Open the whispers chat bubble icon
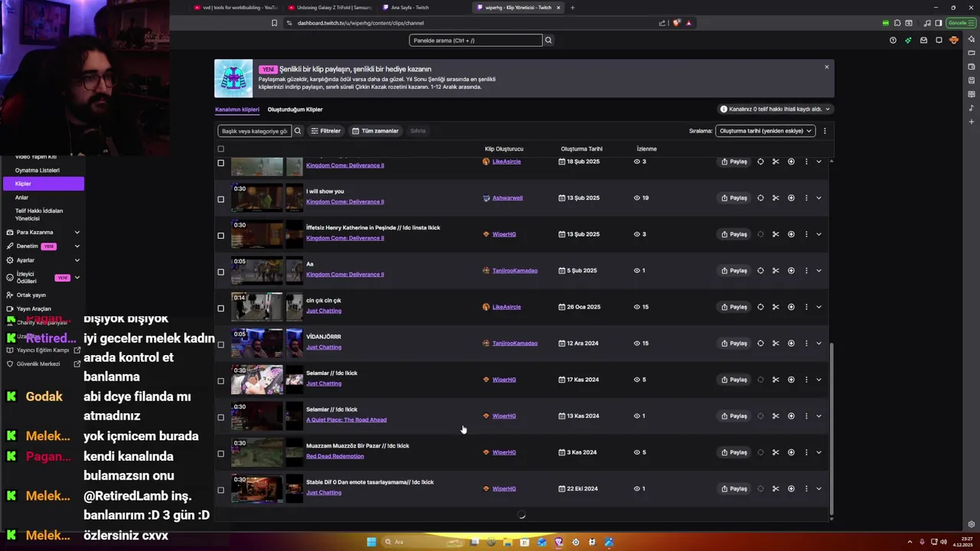The height and width of the screenshot is (551, 980). tap(939, 40)
